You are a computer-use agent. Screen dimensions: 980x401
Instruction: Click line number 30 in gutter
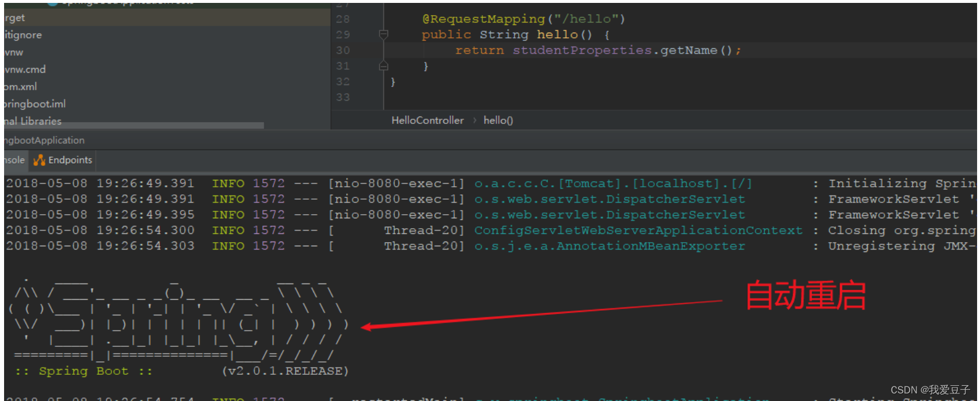click(x=343, y=51)
